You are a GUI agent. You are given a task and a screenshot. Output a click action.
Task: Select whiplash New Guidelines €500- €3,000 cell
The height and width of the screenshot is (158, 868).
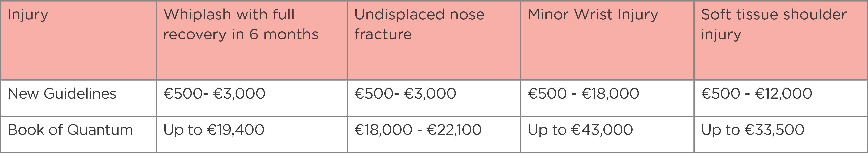pyautogui.click(x=252, y=98)
